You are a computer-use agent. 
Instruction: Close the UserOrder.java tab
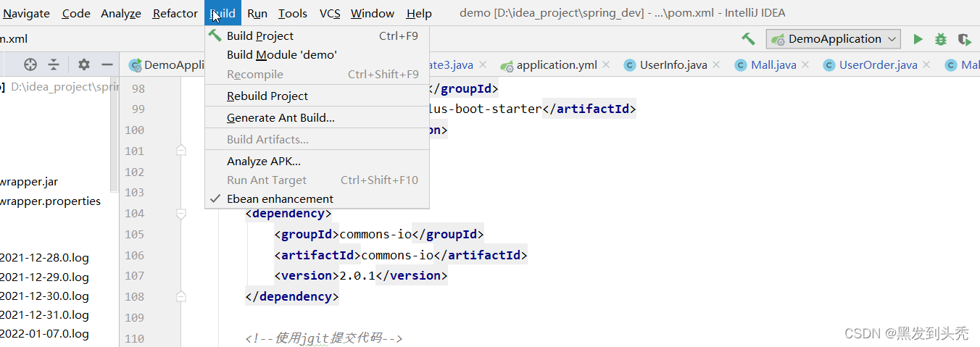926,65
